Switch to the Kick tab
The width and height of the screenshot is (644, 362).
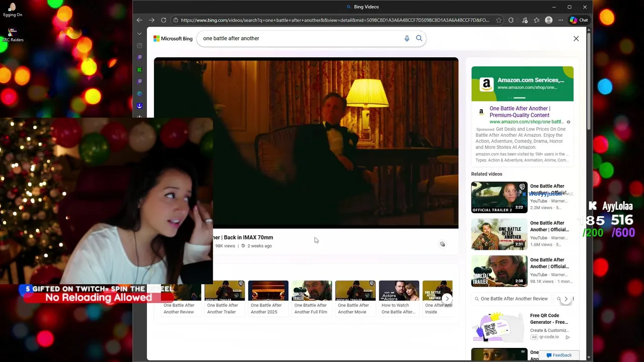[x=139, y=69]
